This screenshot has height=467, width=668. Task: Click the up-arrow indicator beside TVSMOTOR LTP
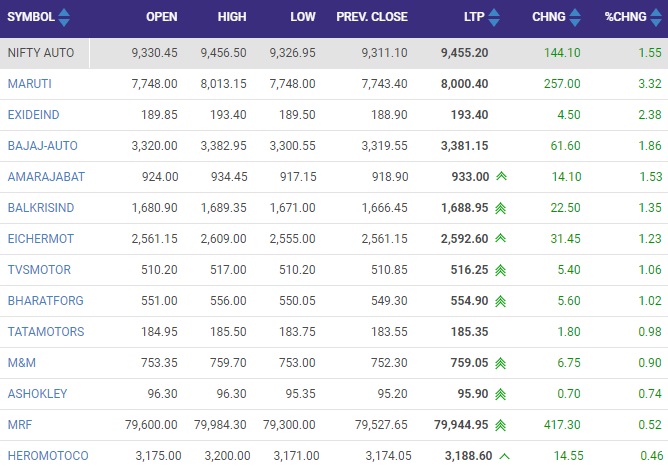[501, 270]
